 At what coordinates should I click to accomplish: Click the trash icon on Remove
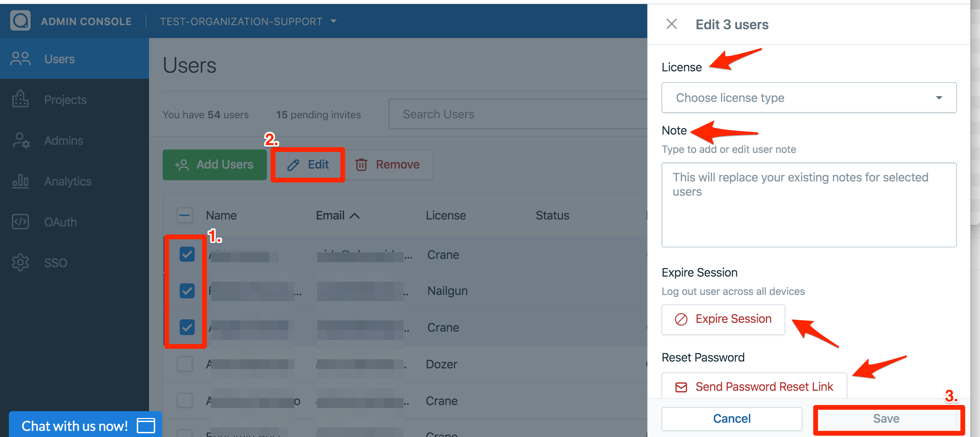coord(361,165)
